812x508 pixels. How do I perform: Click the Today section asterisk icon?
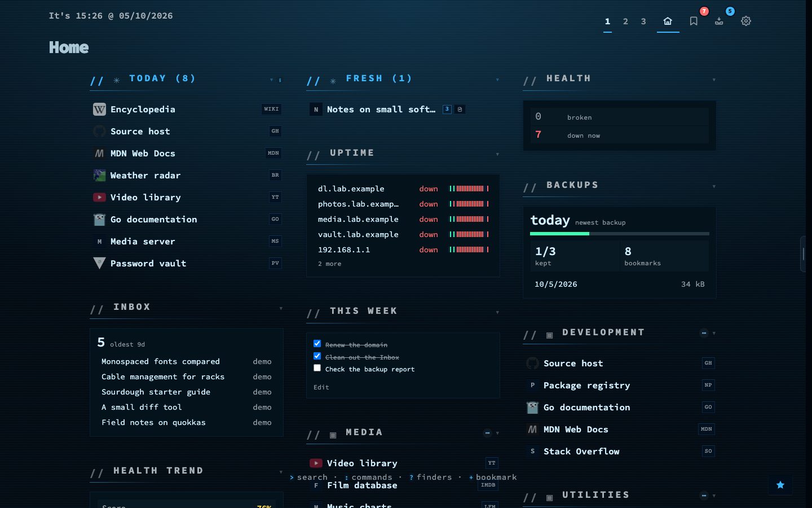pos(117,80)
